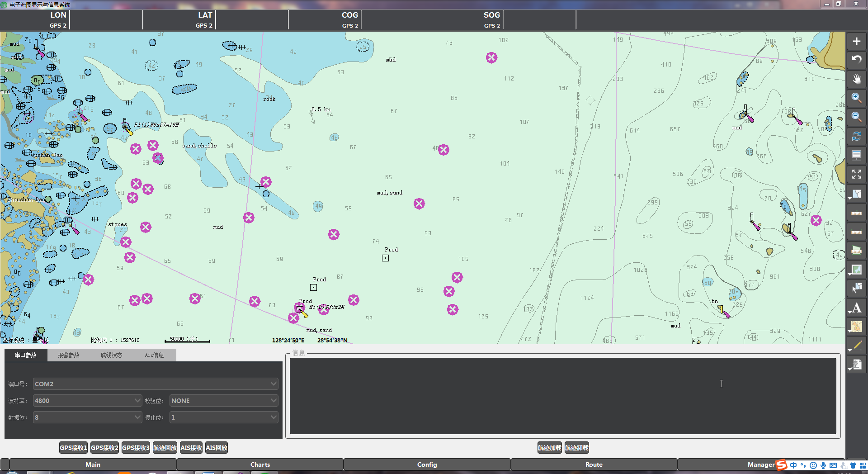
Task: Click the 航迹回放 button
Action: tap(165, 448)
